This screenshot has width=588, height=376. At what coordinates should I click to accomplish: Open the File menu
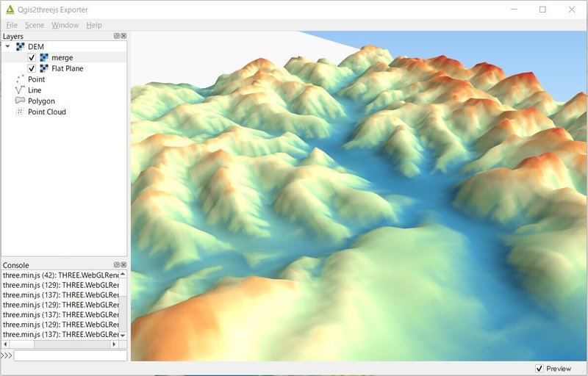[x=12, y=25]
